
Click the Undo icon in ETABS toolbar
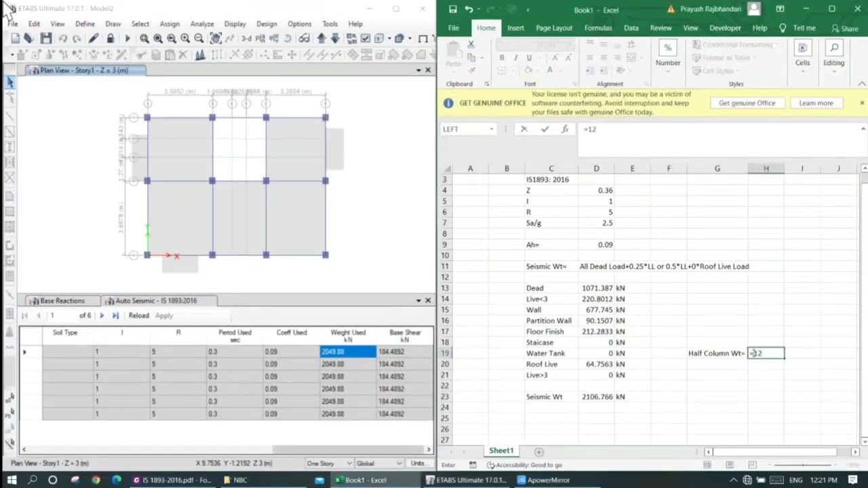(63, 39)
